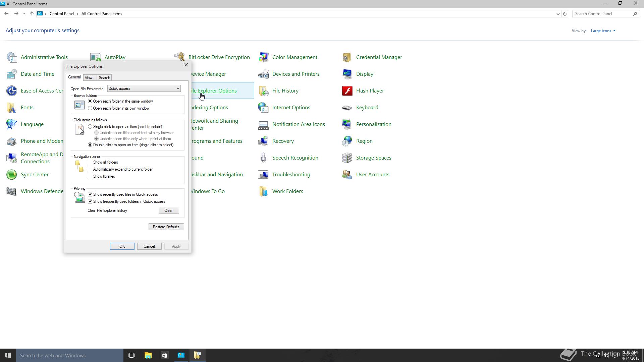Open the Store taskbar icon
644x362 pixels.
[164, 355]
